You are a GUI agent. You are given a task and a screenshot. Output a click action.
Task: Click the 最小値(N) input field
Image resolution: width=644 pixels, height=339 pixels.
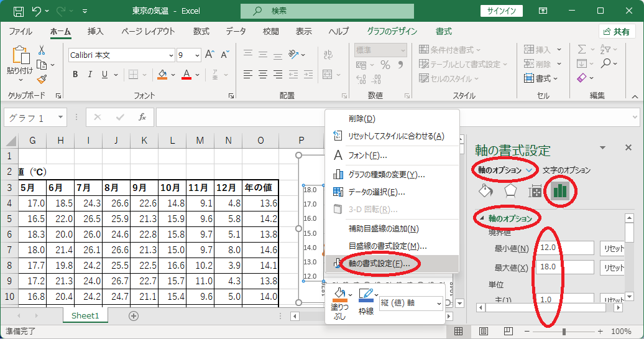coord(565,248)
